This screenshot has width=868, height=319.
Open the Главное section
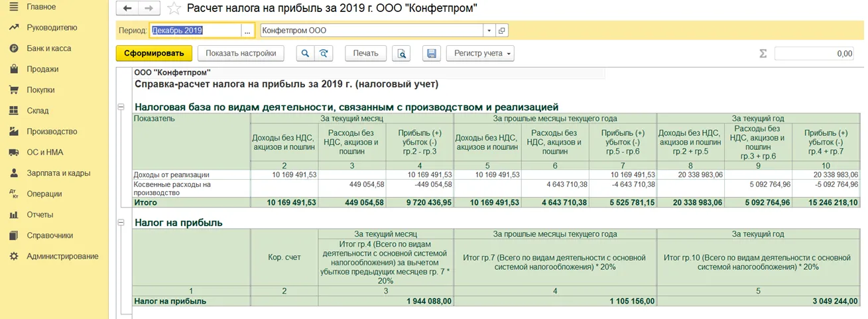point(41,7)
